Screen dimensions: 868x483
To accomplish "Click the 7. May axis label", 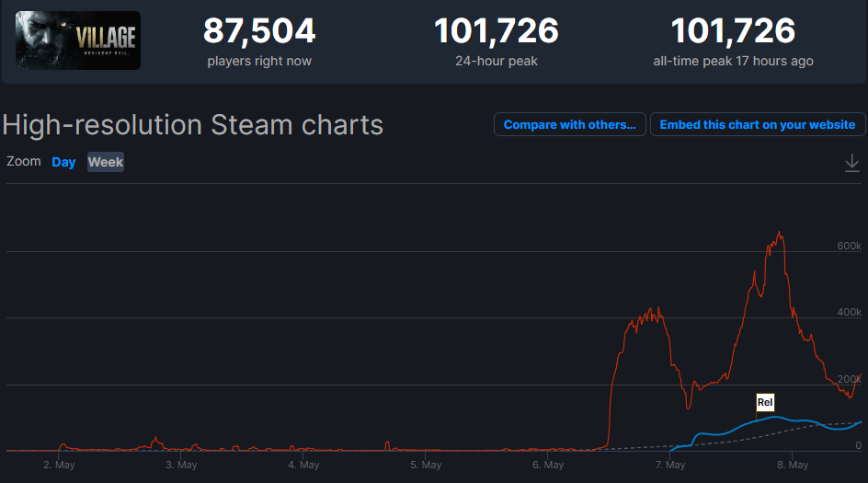I will pyautogui.click(x=670, y=465).
